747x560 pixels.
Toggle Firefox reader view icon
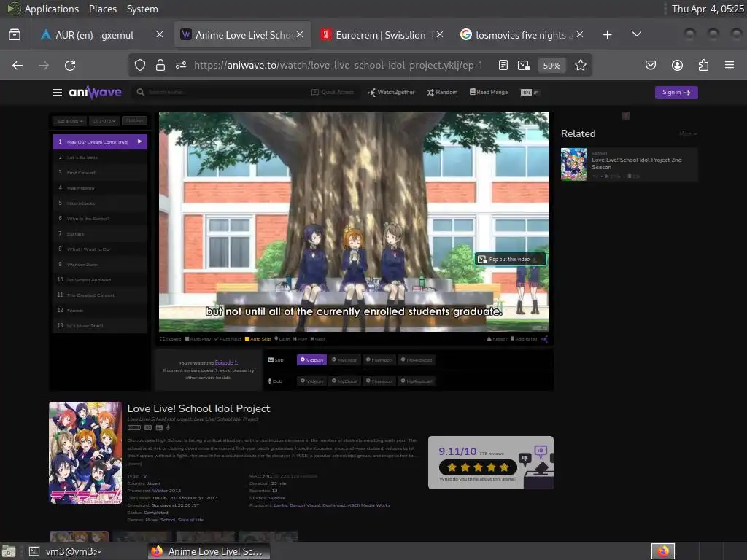point(503,65)
